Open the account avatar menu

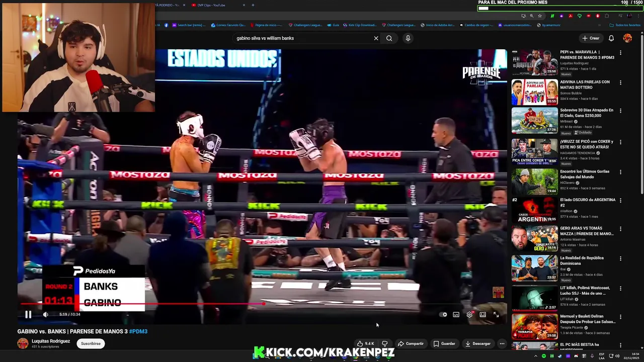[x=627, y=38]
